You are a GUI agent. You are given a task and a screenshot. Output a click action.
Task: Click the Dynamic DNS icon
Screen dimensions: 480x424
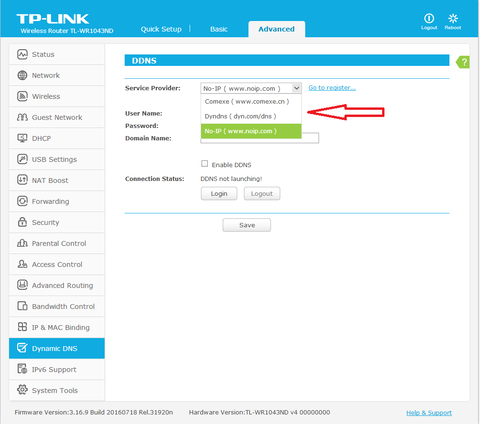(x=22, y=348)
